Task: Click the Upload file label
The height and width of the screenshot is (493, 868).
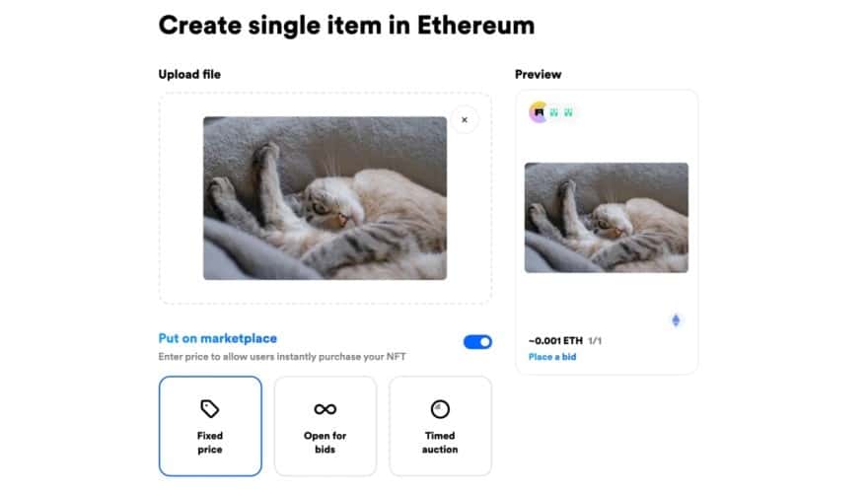Action: (x=189, y=75)
